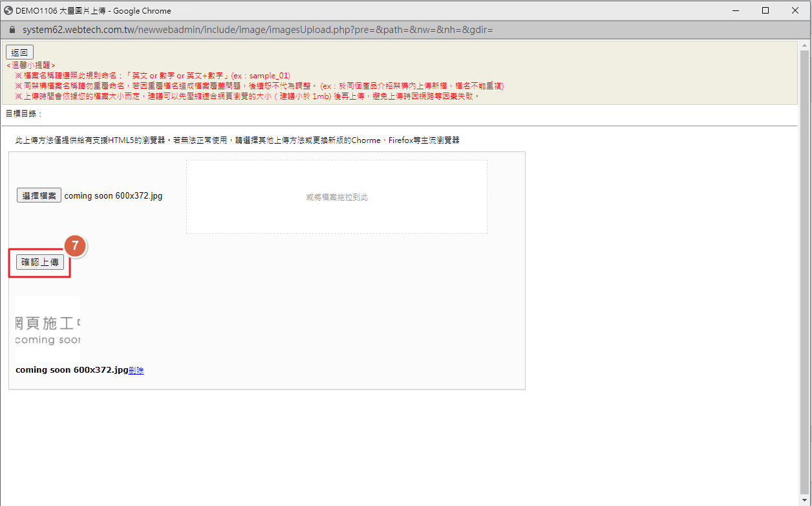Click the scrollbar down arrow
The image size is (812, 506).
pyautogui.click(x=805, y=500)
